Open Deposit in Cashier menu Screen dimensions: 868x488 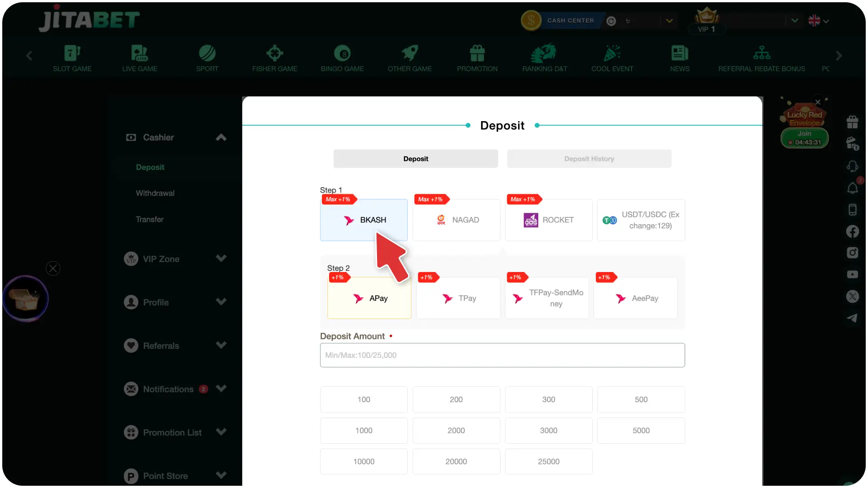point(150,167)
